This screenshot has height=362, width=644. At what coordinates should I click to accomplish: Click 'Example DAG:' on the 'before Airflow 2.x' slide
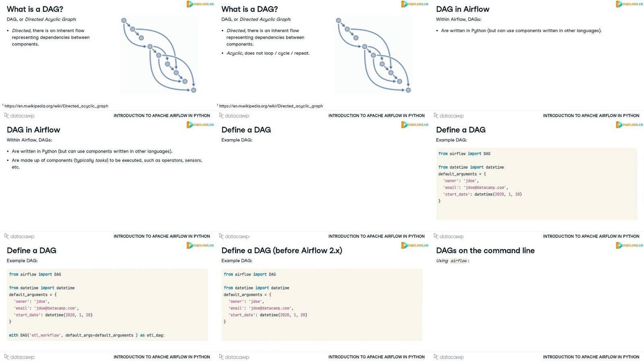[x=237, y=261]
